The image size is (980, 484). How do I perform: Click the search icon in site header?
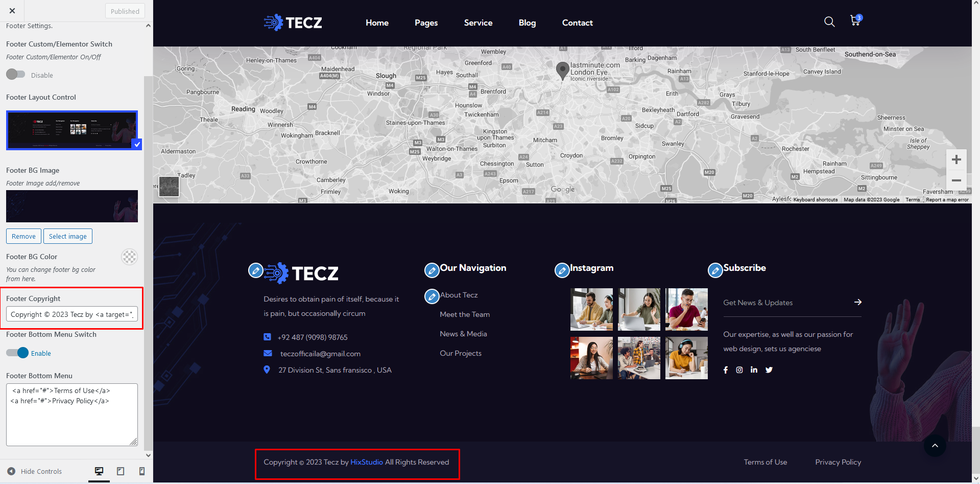click(829, 21)
